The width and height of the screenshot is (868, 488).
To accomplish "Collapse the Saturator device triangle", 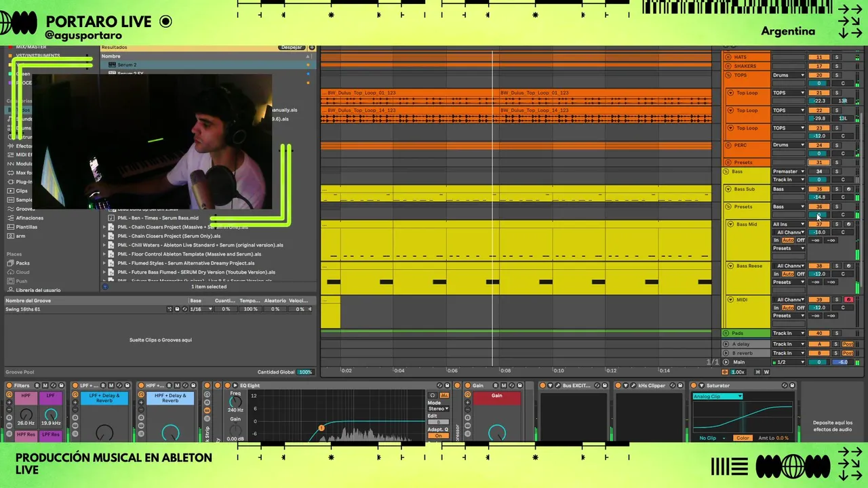I will tap(701, 386).
